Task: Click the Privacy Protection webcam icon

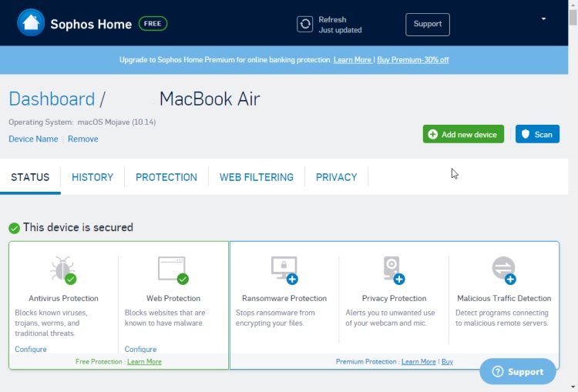Action: [x=394, y=270]
